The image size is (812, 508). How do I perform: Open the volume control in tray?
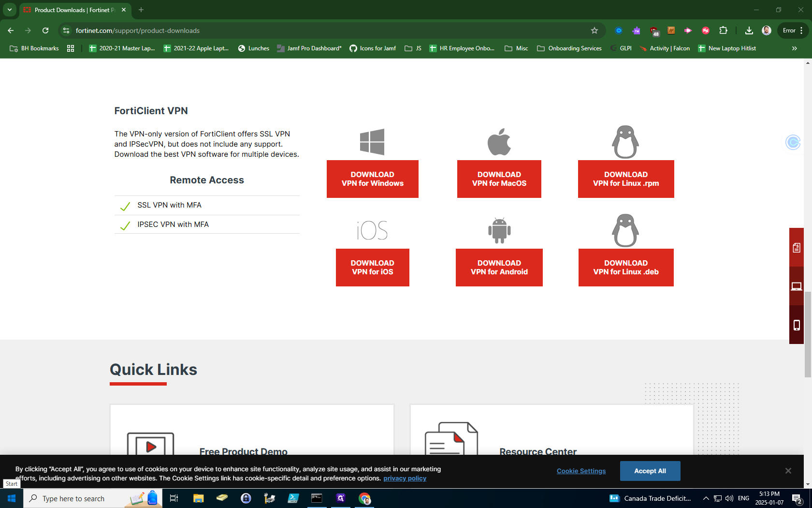coord(729,498)
